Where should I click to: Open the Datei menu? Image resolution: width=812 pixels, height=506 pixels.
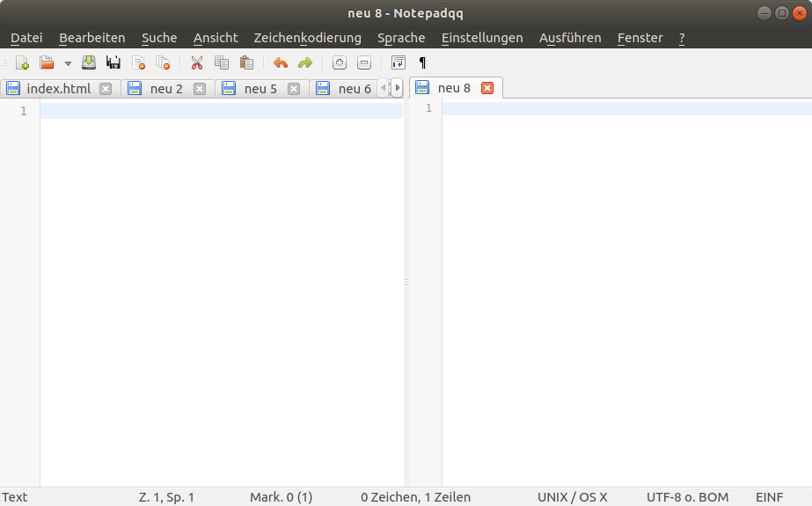pos(26,38)
